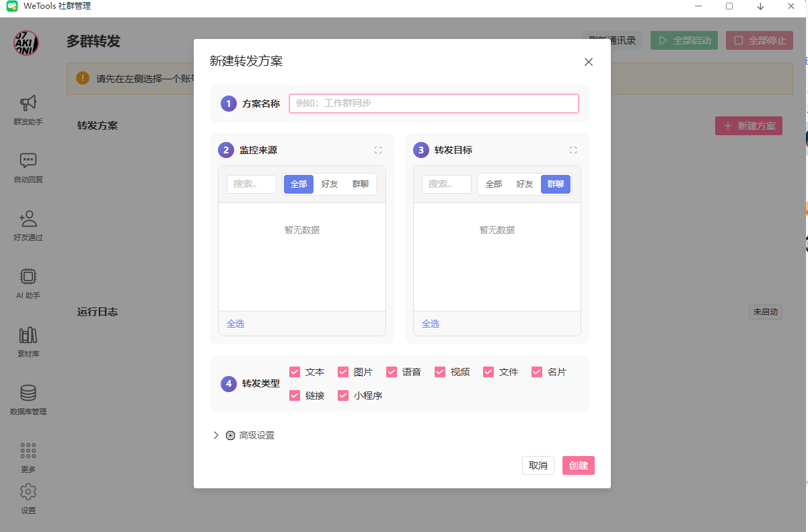This screenshot has height=532, width=808.
Task: Click 全选 link under 监控来源
Action: tap(235, 324)
